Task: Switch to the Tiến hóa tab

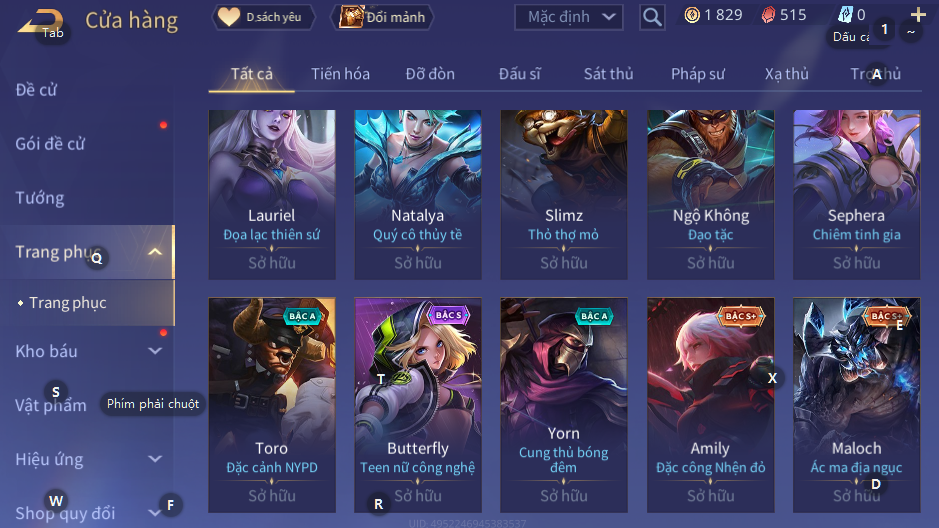Action: [340, 74]
